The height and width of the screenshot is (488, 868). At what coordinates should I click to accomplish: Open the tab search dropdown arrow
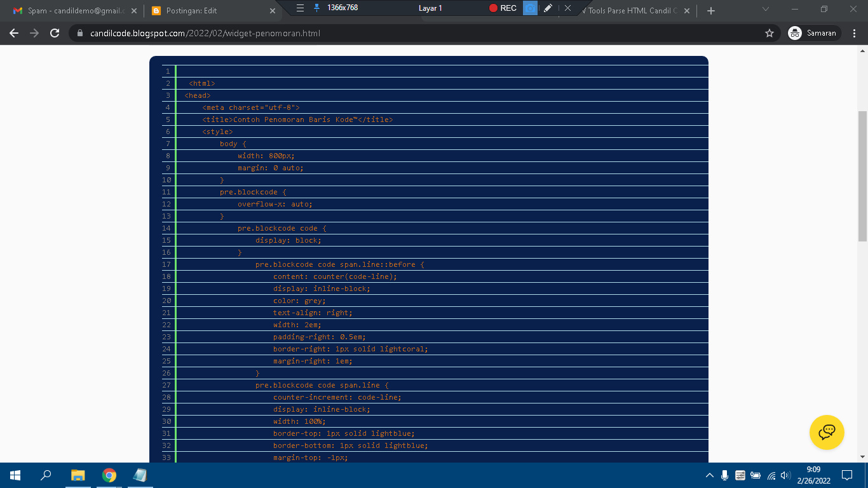coord(765,9)
